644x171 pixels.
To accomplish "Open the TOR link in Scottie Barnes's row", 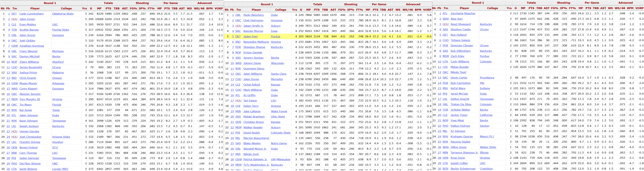I will (14, 30).
